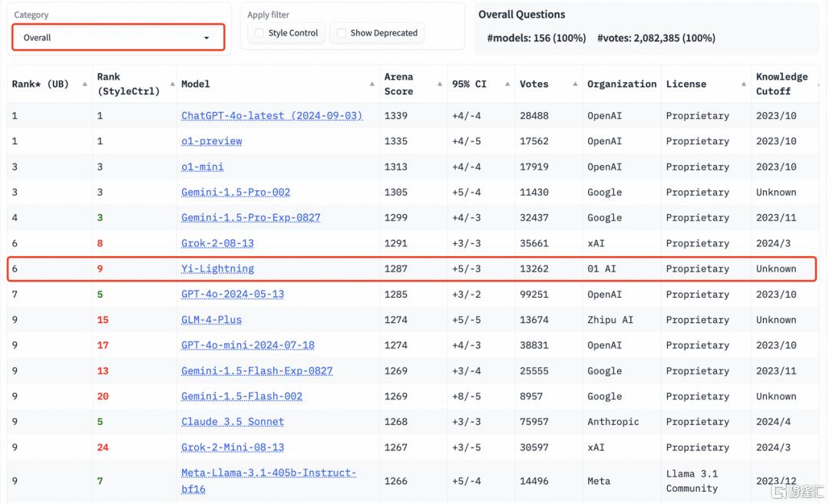
Task: Open the GLM-4-Plus link
Action: [x=212, y=320]
